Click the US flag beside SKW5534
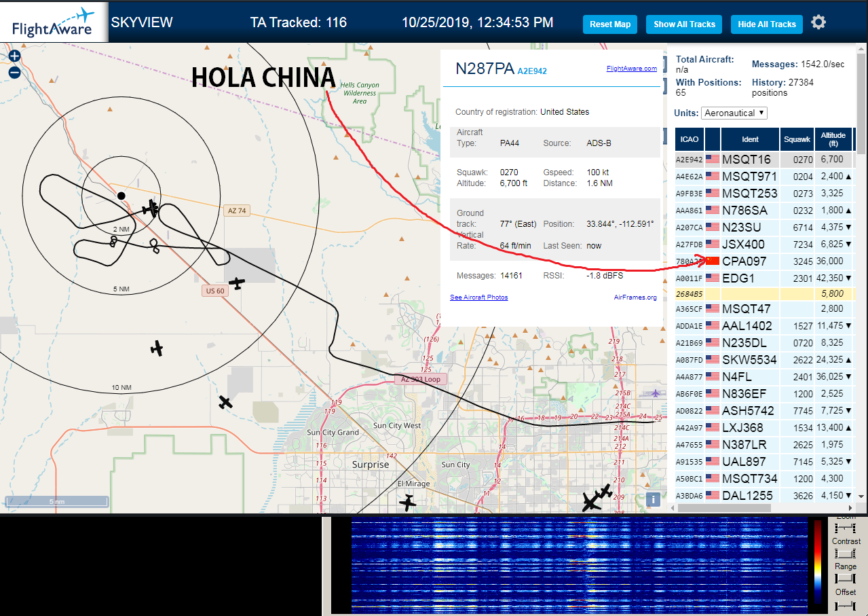868x616 pixels. (713, 360)
